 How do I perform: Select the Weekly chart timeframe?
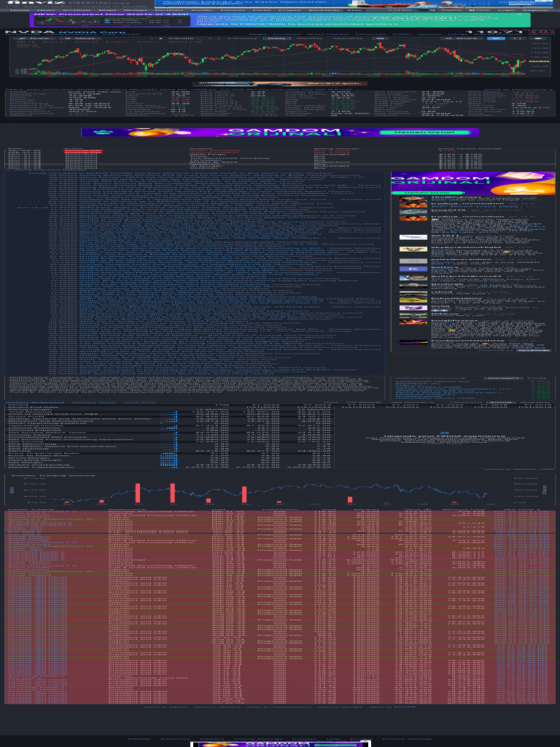(308, 38)
